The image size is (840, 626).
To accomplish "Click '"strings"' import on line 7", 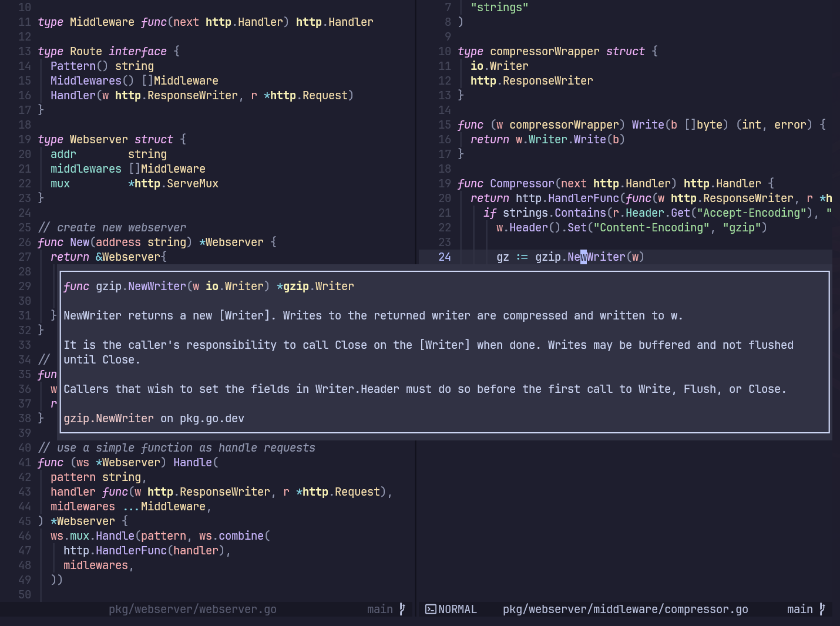I will 499,7.
